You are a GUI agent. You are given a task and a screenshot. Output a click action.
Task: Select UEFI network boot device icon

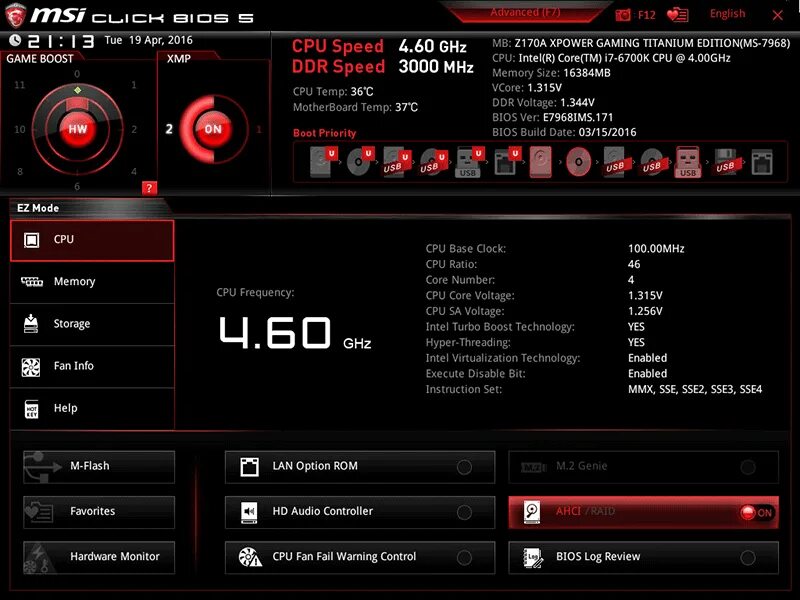click(x=507, y=162)
